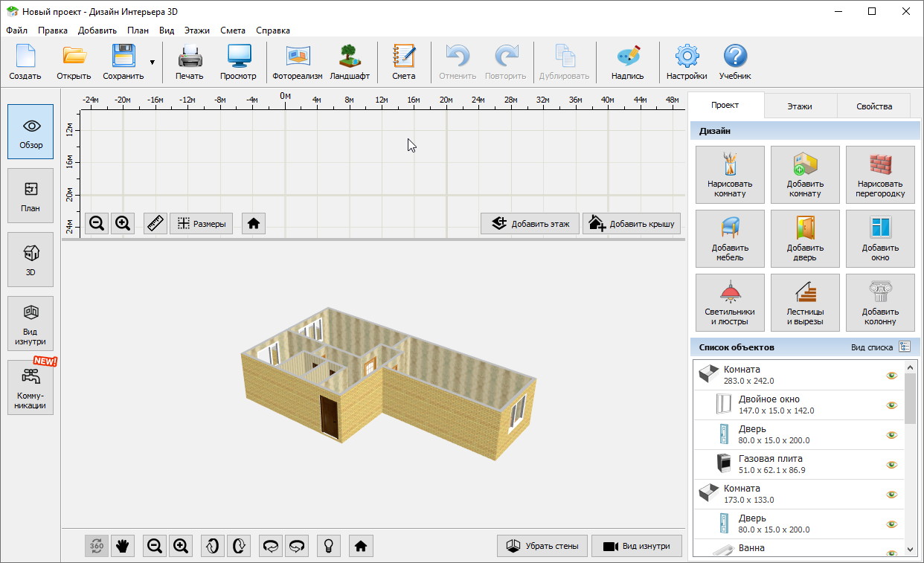Open the Этажи menu
This screenshot has width=924, height=563.
coord(197,30)
